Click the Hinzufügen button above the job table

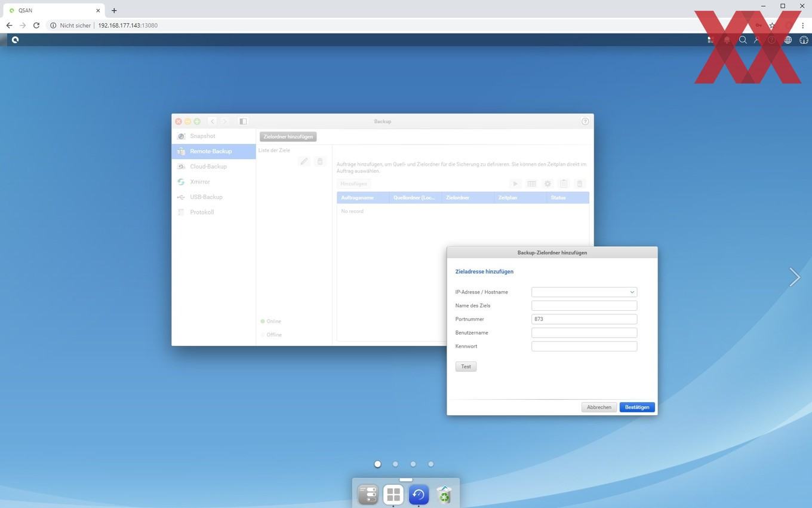point(353,183)
